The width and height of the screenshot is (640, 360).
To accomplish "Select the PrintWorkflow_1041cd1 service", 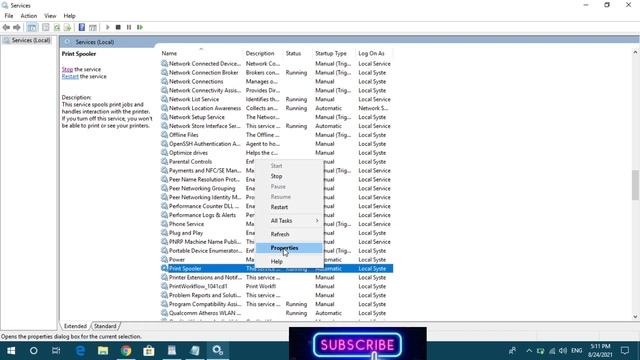I will (276, 287).
